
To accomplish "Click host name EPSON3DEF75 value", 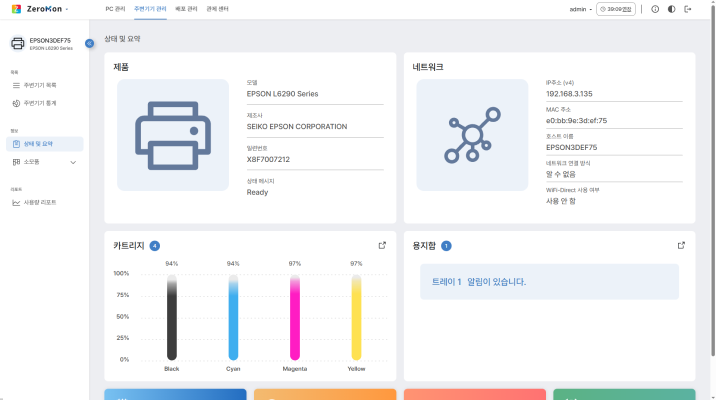I will tap(571, 147).
